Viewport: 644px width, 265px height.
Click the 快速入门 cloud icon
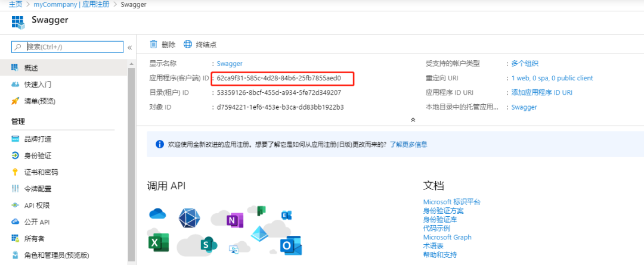15,85
